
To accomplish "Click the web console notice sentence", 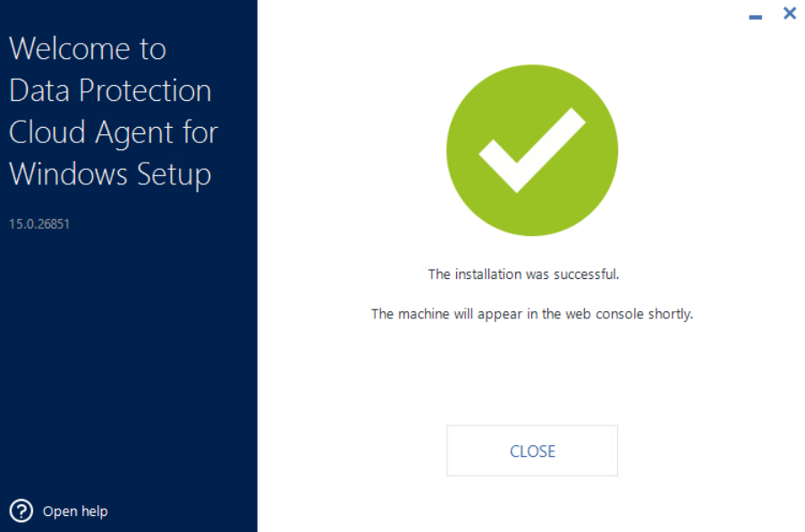I will point(532,315).
